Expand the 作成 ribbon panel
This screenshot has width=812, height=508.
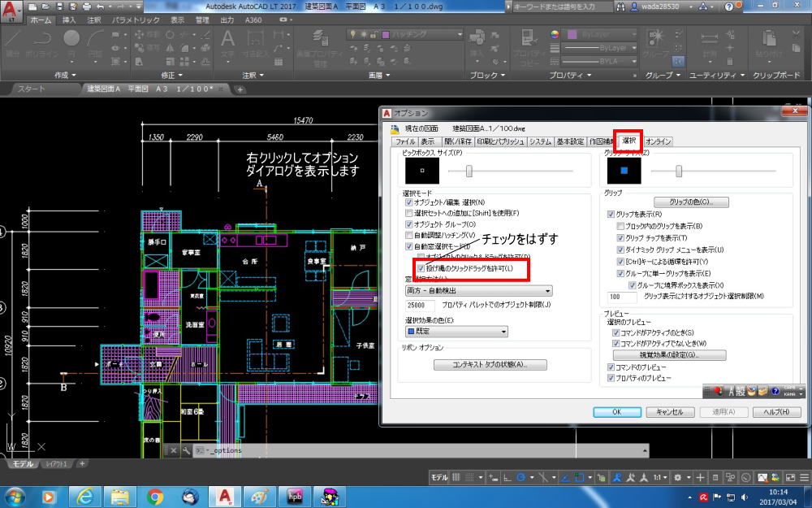click(x=65, y=75)
